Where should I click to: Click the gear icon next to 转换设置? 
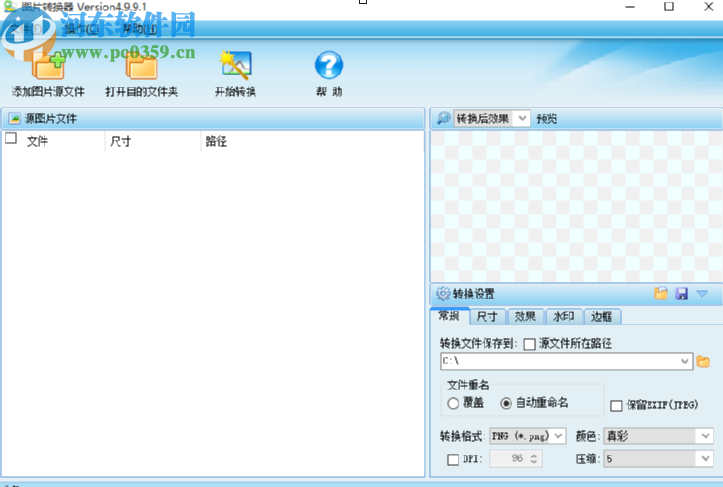(443, 293)
